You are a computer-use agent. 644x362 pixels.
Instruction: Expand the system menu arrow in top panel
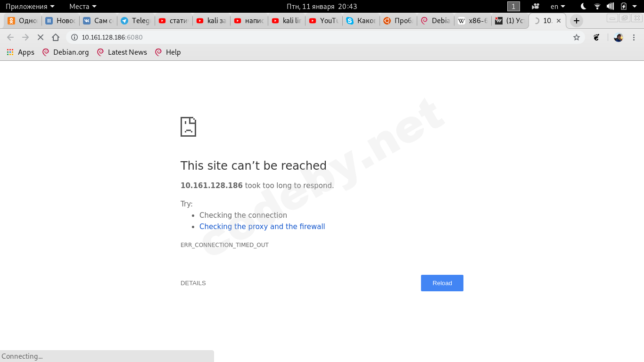(635, 6)
